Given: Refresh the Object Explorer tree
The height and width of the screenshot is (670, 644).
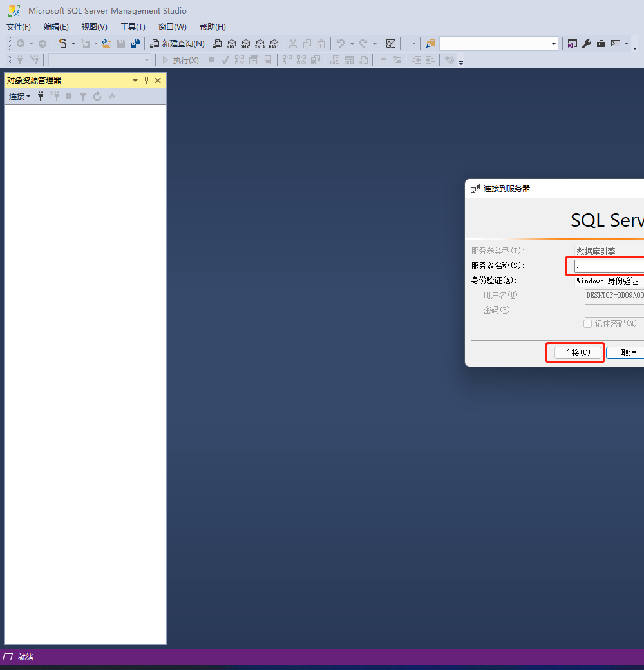Looking at the screenshot, I should (x=97, y=96).
